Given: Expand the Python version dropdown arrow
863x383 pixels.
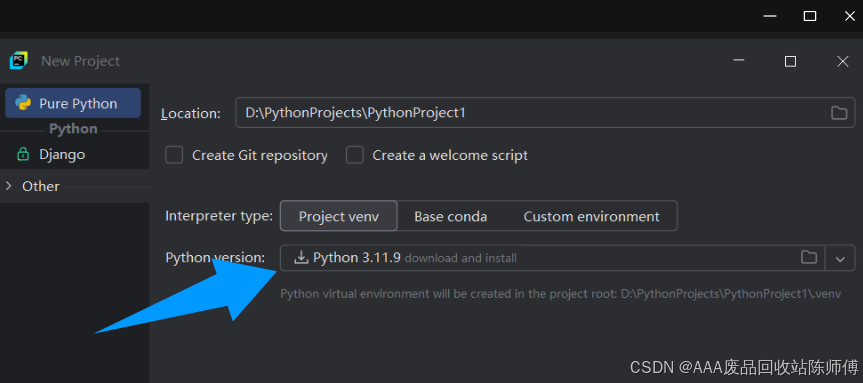Looking at the screenshot, I should (x=840, y=259).
